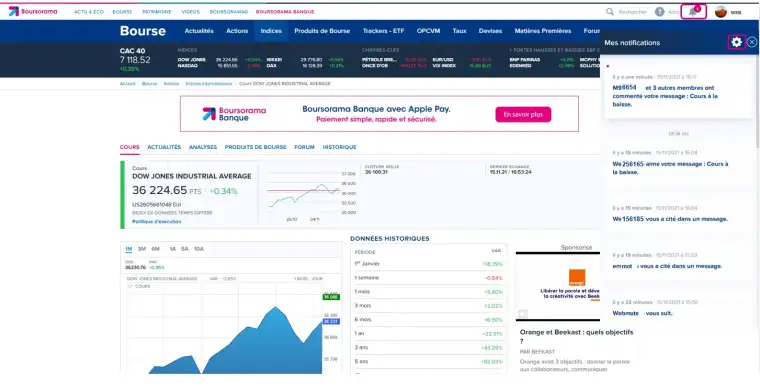The height and width of the screenshot is (388, 760).
Task: Go to OPCVM navigation item
Action: pyautogui.click(x=428, y=31)
